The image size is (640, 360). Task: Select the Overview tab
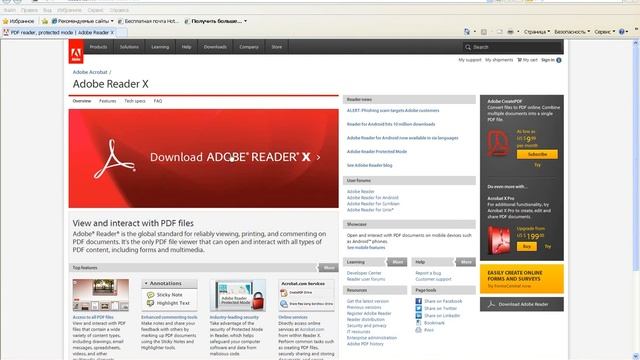tap(82, 101)
